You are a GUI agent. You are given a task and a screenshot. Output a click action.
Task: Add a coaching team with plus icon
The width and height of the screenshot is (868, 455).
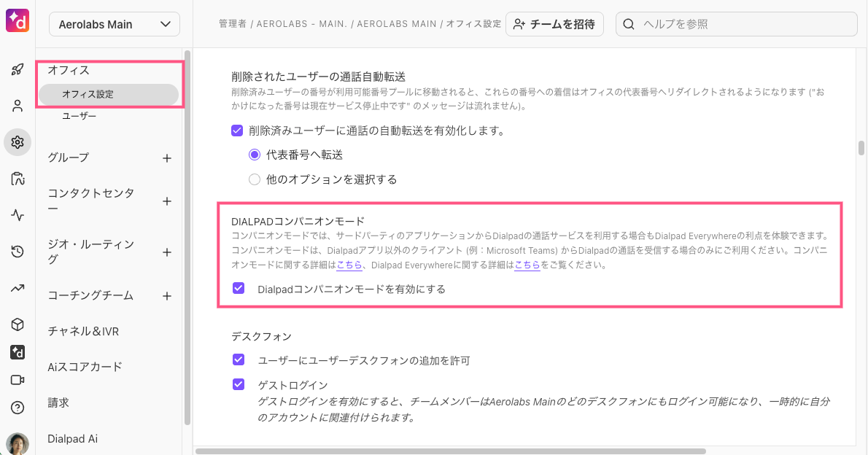coord(166,296)
